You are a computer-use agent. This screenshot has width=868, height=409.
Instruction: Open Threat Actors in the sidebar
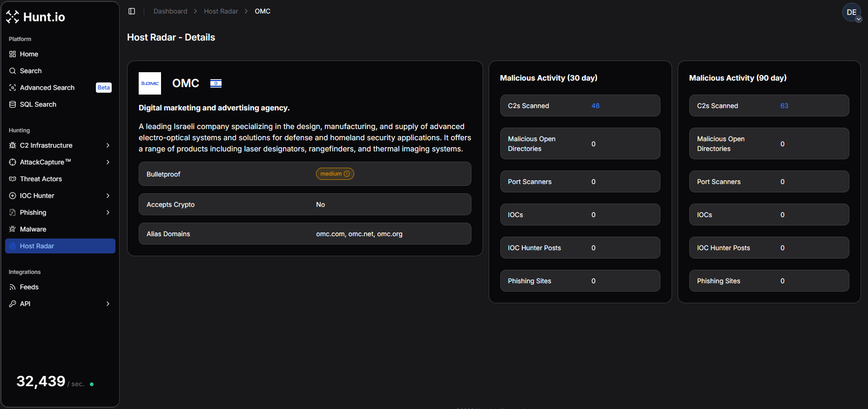[x=60, y=179]
